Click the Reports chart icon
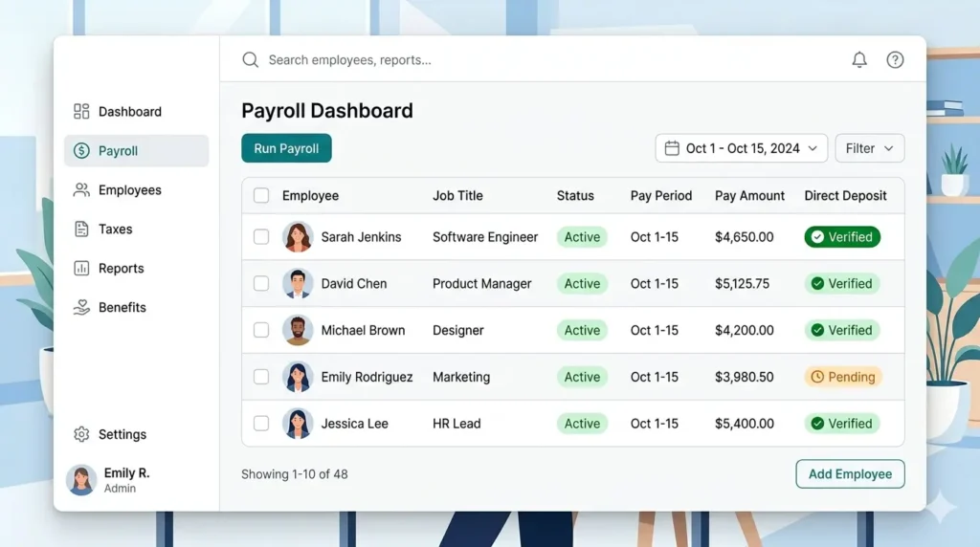This screenshot has height=547, width=980. (81, 268)
